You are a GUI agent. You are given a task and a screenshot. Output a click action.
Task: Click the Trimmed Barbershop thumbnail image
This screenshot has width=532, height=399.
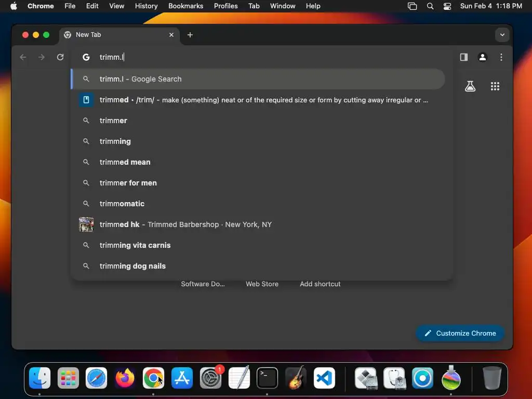pos(86,224)
